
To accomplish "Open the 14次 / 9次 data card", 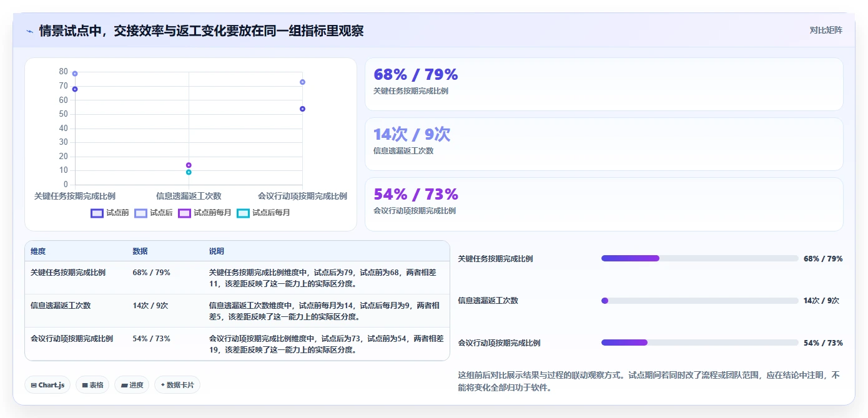I will 604,144.
